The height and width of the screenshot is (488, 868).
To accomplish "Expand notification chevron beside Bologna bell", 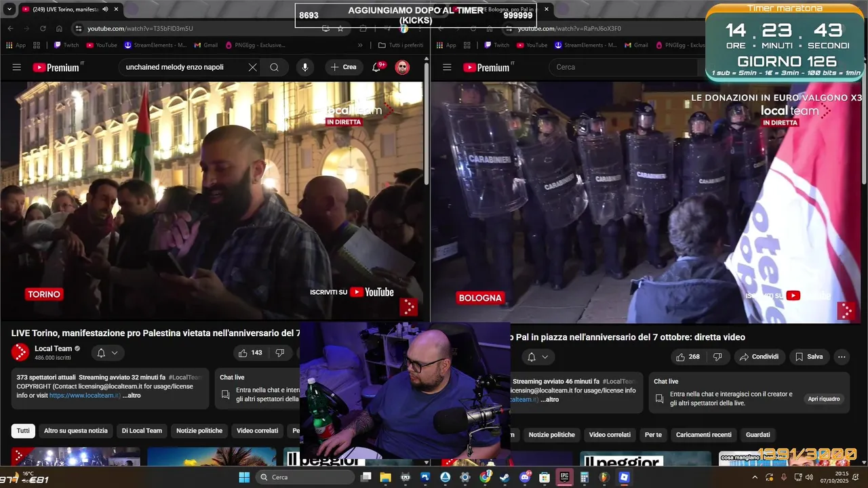I will pos(545,357).
